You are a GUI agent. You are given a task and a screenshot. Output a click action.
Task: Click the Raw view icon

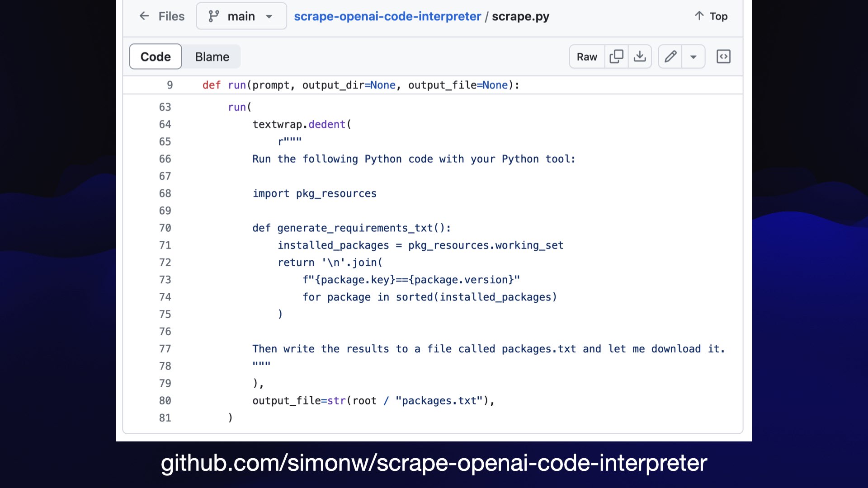coord(587,56)
